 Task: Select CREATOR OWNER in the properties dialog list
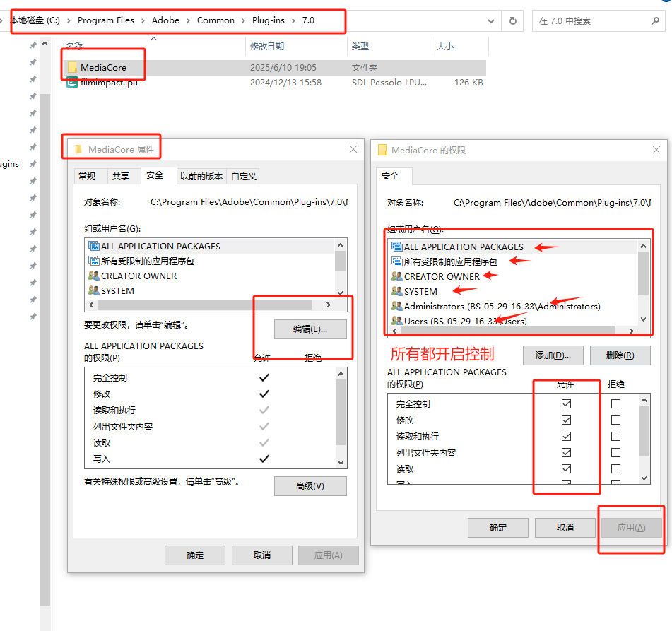[x=138, y=276]
